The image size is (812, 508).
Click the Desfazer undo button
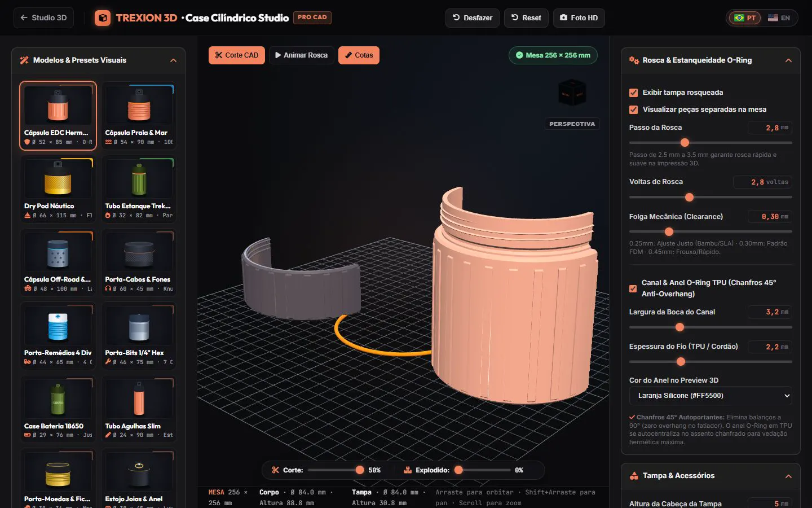click(x=473, y=18)
